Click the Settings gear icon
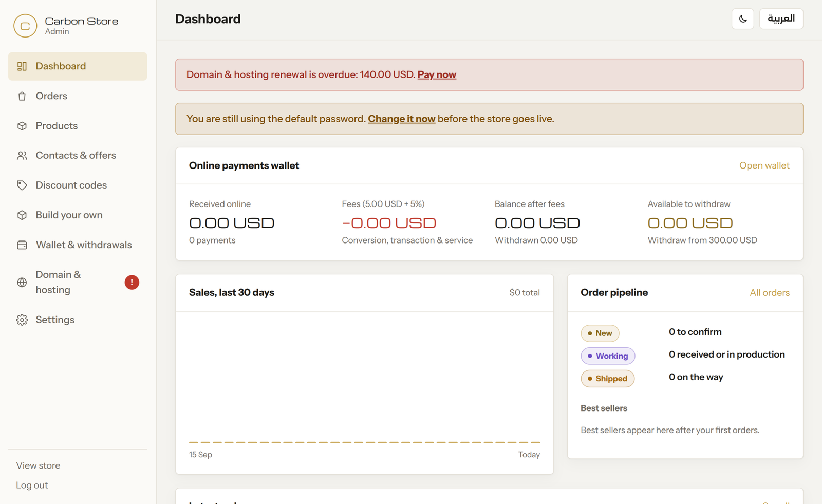This screenshot has width=822, height=504. 22,320
